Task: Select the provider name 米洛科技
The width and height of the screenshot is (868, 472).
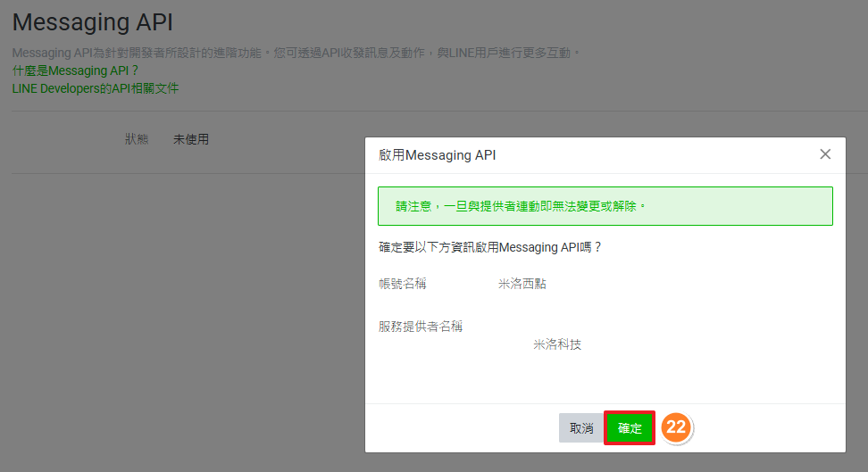Action: tap(557, 344)
